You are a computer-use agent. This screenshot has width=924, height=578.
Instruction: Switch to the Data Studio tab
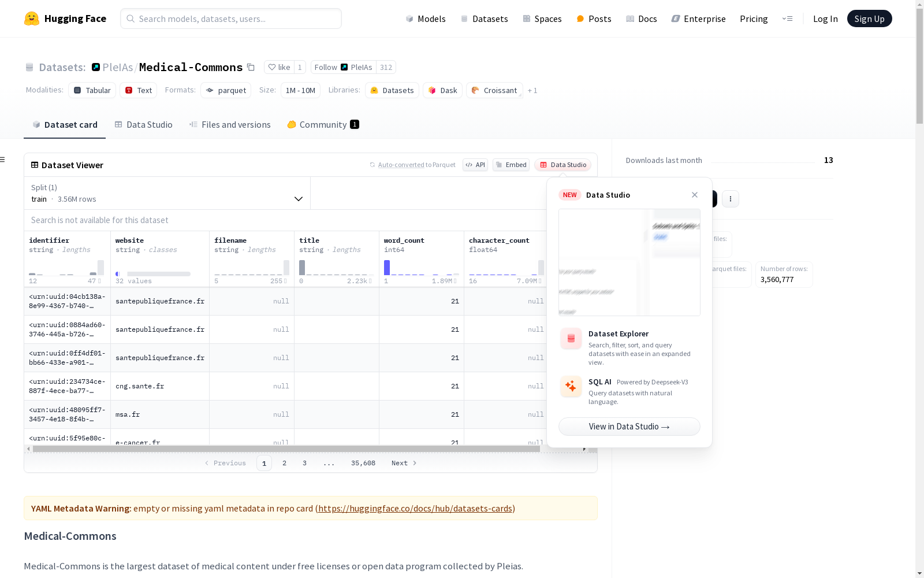tap(144, 125)
